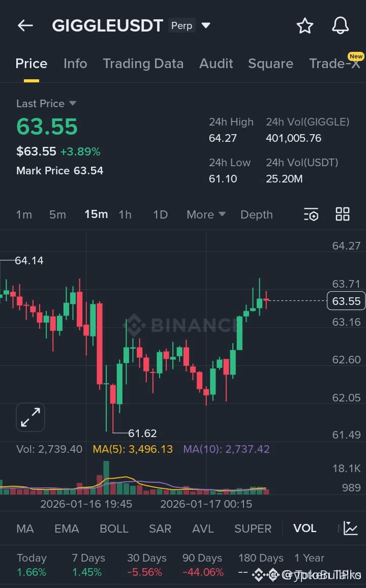Toggle MA indicator
Viewport: 366px width, 588px height.
pyautogui.click(x=25, y=529)
